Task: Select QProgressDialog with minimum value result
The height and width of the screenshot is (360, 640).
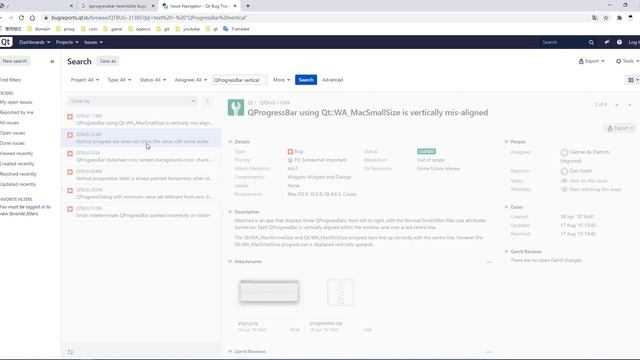Action: pos(141,193)
